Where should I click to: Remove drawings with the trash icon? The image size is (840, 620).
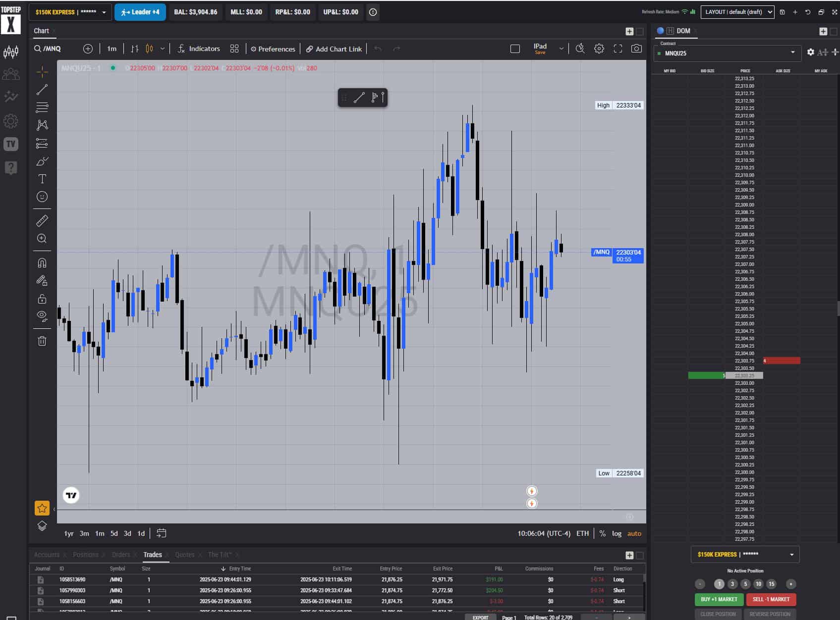tap(42, 341)
